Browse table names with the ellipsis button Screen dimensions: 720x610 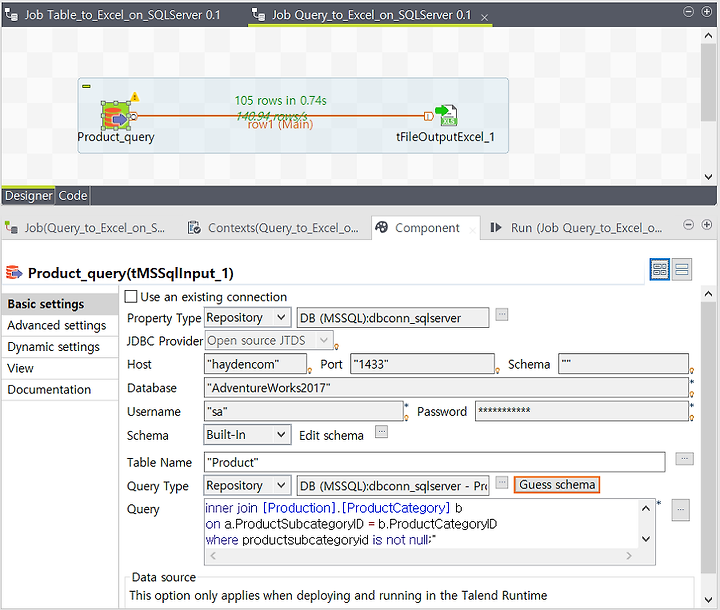tap(684, 458)
